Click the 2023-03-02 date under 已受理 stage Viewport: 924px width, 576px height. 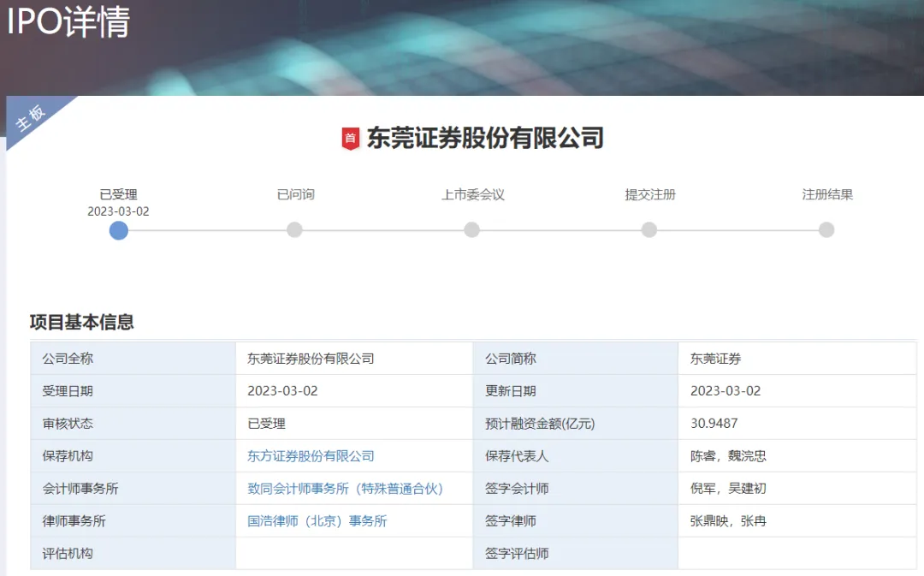point(118,211)
